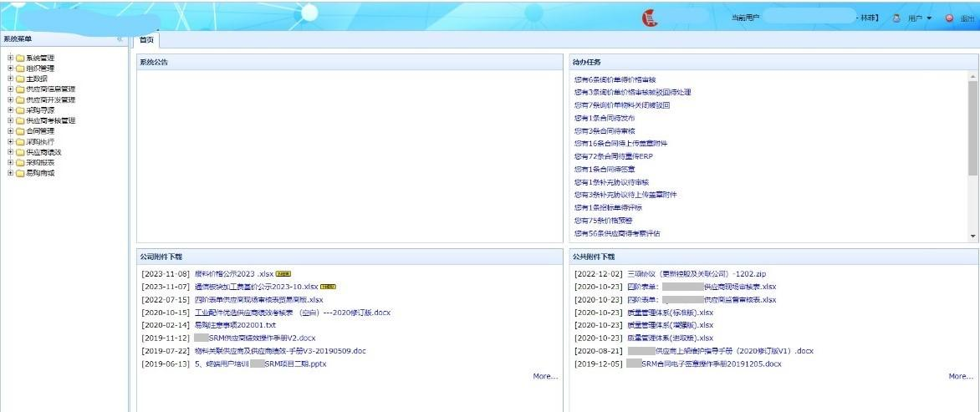
Task: Switch to the 首页 tab
Action: coord(146,39)
